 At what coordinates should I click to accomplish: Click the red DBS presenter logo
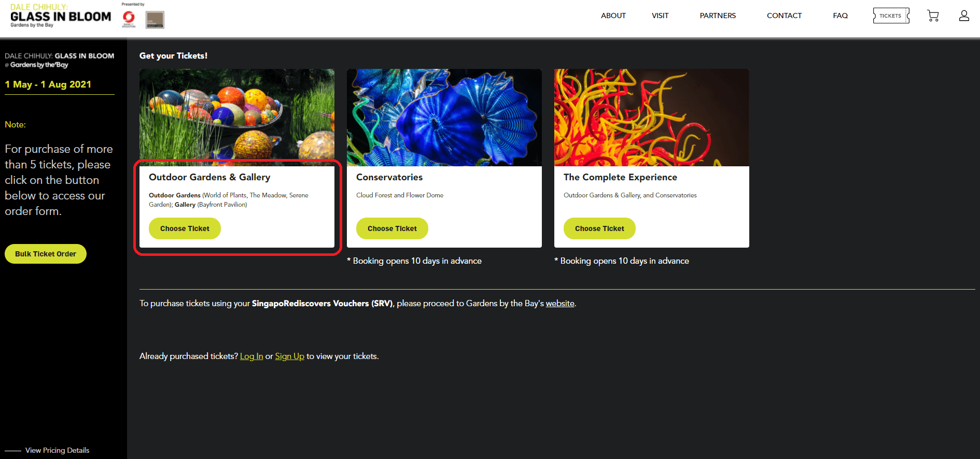[129, 19]
